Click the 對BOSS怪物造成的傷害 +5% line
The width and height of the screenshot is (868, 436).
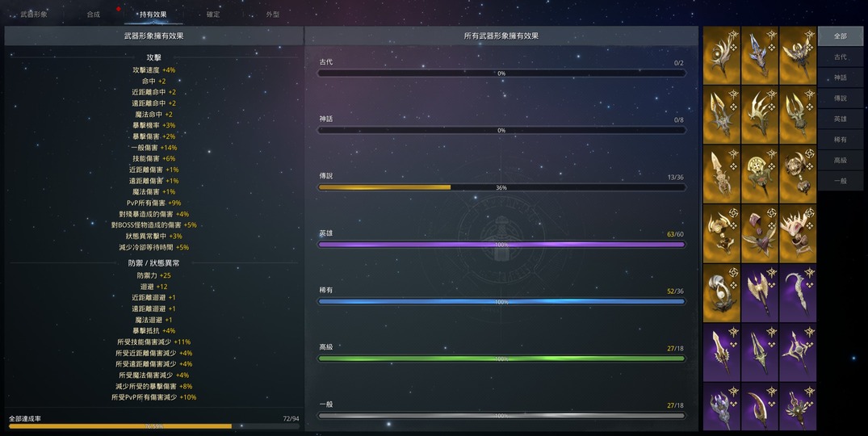coord(154,225)
